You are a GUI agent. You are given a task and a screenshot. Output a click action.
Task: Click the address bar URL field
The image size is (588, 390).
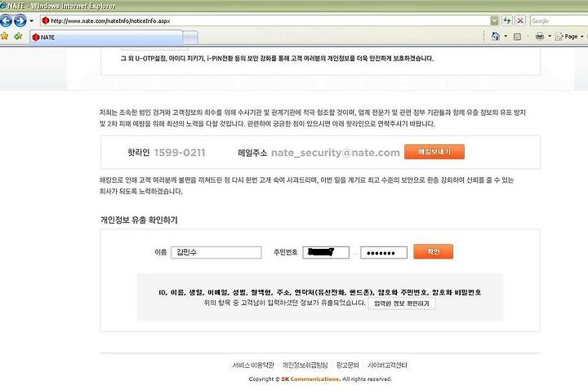[x=265, y=20]
